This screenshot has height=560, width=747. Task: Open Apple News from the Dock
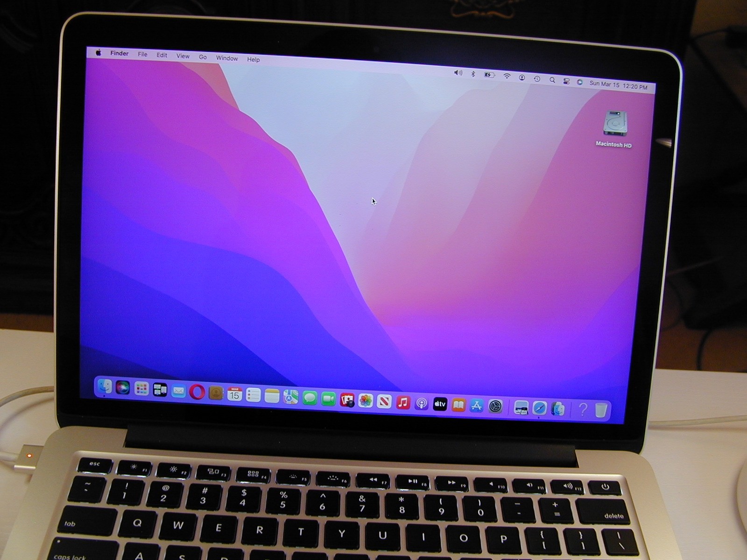pos(384,402)
